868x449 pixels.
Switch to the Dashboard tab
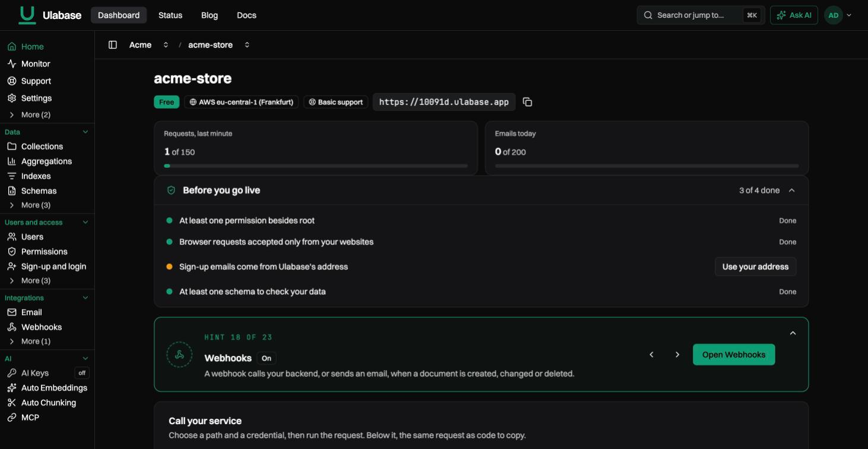119,15
